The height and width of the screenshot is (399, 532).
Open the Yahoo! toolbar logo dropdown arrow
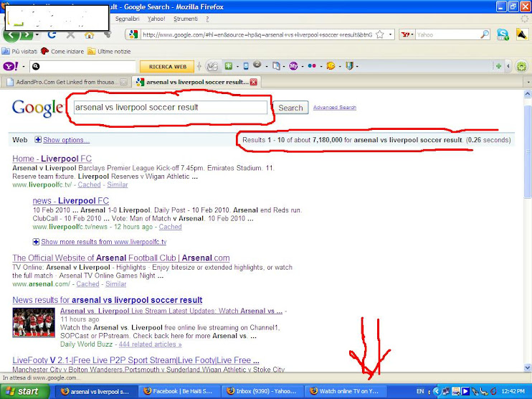[24, 67]
